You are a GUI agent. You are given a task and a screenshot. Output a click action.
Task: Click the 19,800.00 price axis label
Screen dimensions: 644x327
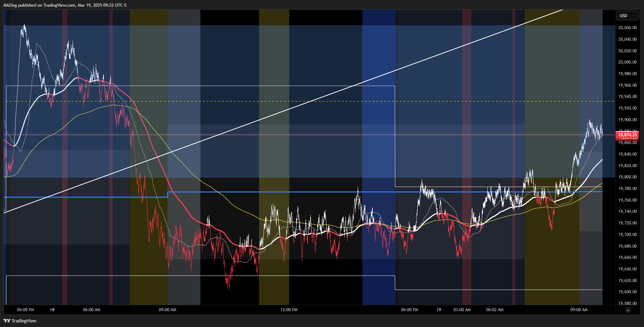[628, 177]
